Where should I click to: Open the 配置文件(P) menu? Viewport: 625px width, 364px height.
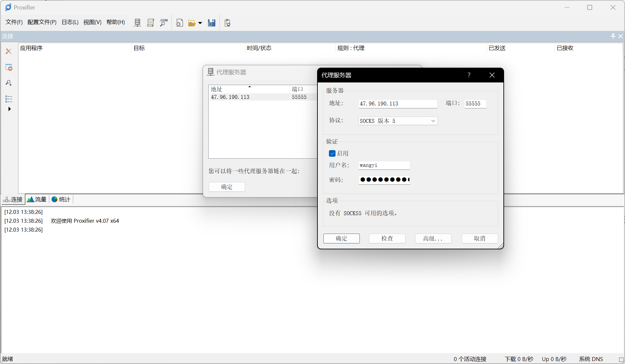pos(42,22)
